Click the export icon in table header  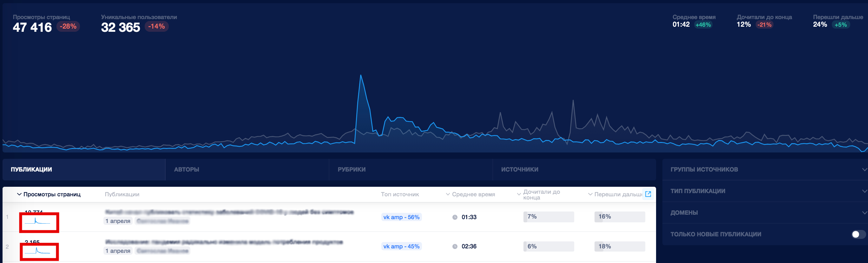(648, 194)
